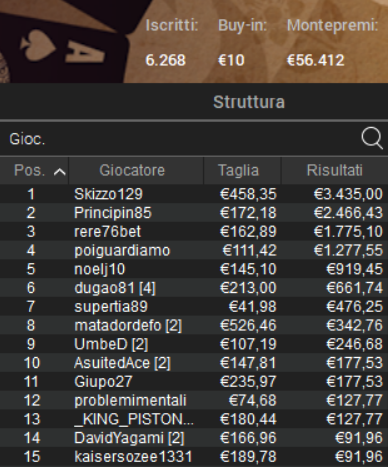Select the Principin85 row
Screen dimensions: 388x467
pyautogui.click(x=194, y=213)
